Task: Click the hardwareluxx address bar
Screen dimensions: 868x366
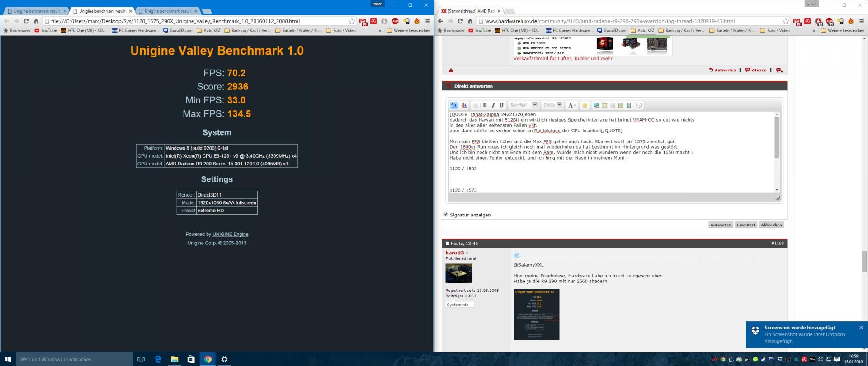Action: tap(633, 21)
